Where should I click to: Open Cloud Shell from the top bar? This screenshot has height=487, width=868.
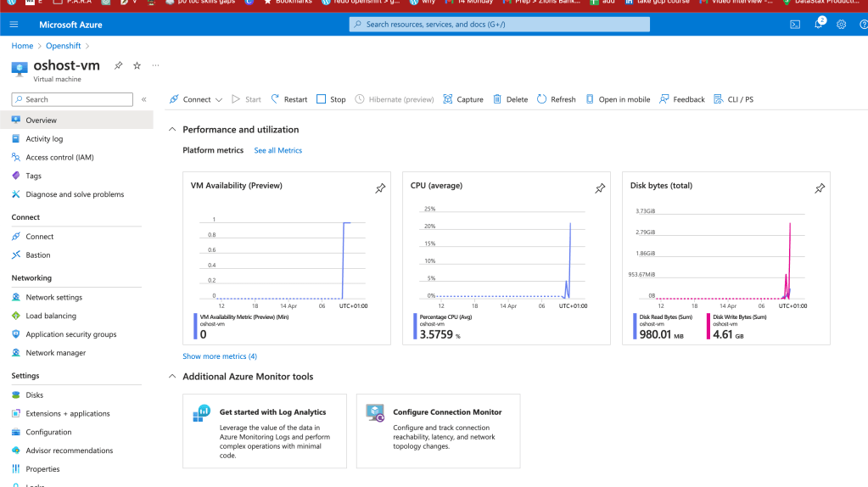(x=795, y=25)
